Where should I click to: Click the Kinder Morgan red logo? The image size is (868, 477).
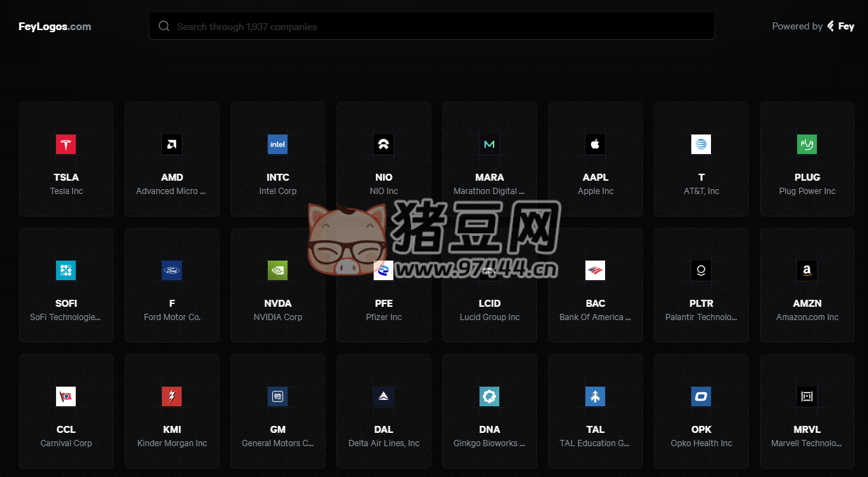[172, 396]
